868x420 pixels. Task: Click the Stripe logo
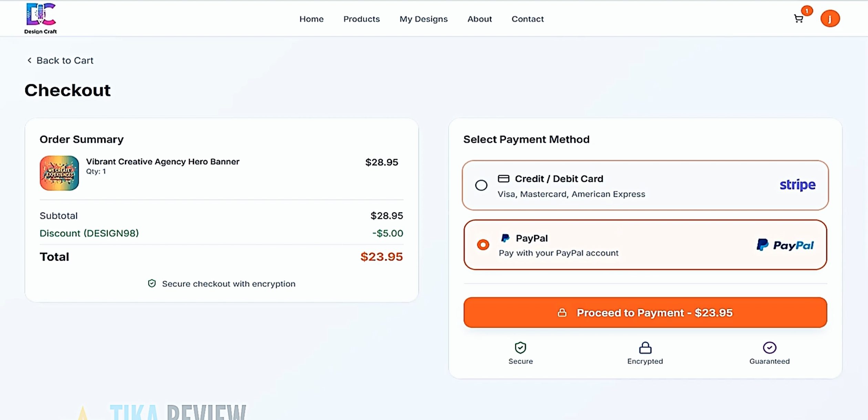[x=797, y=185]
